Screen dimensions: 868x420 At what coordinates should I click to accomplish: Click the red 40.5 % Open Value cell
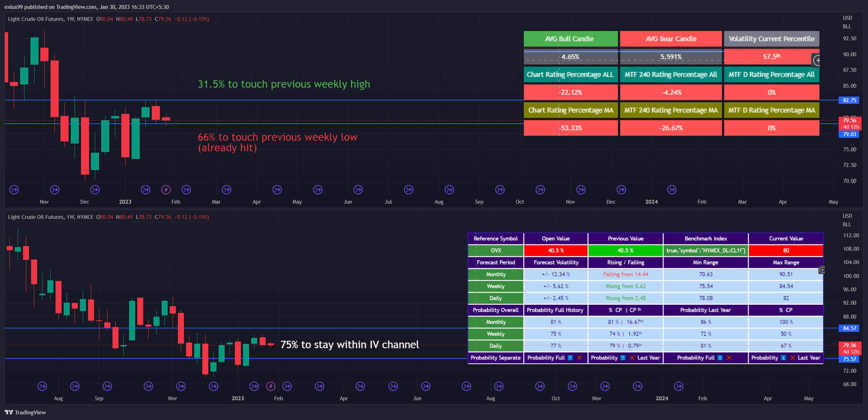pos(556,250)
